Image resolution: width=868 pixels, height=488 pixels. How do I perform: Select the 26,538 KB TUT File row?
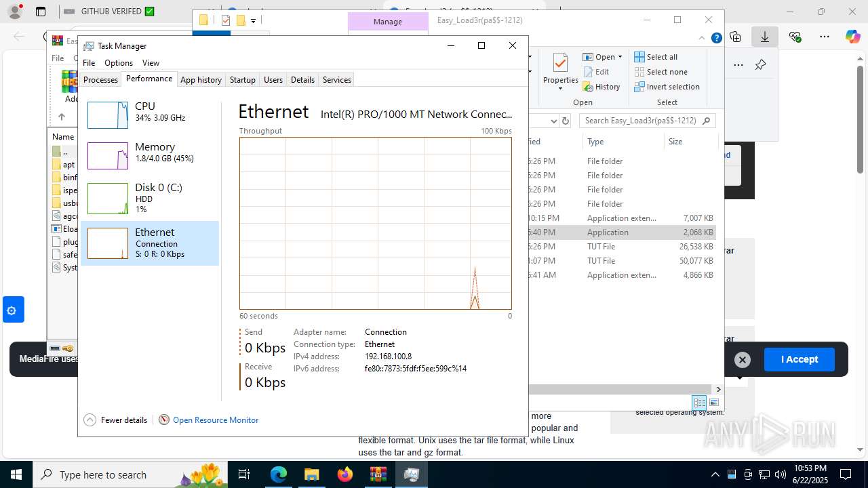[622, 247]
